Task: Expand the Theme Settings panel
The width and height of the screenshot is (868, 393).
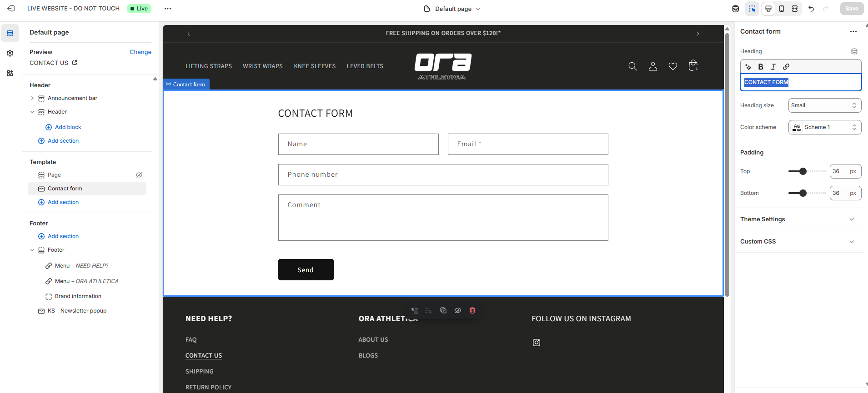Action: pos(799,219)
